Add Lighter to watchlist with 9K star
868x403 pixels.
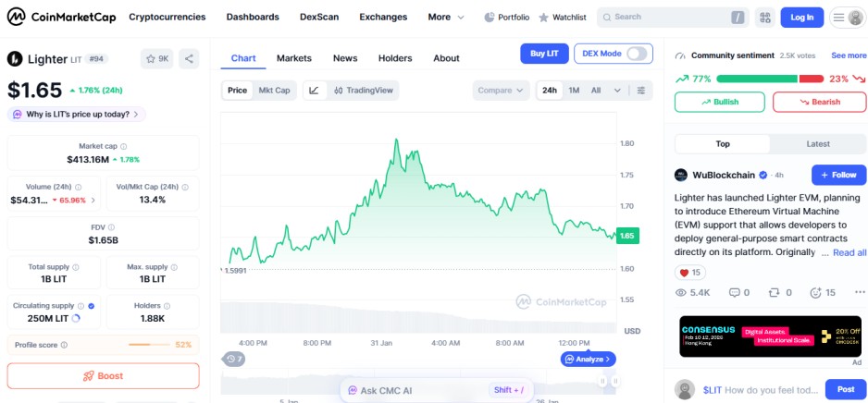(x=157, y=58)
